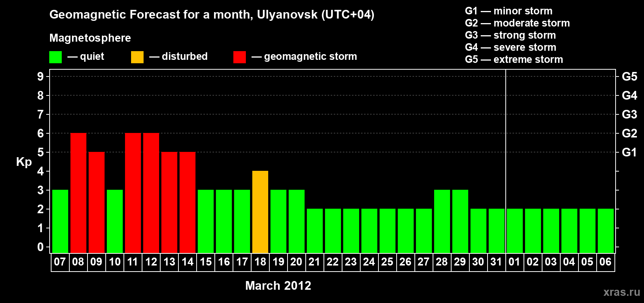Select the green bar for March 28

click(x=442, y=221)
